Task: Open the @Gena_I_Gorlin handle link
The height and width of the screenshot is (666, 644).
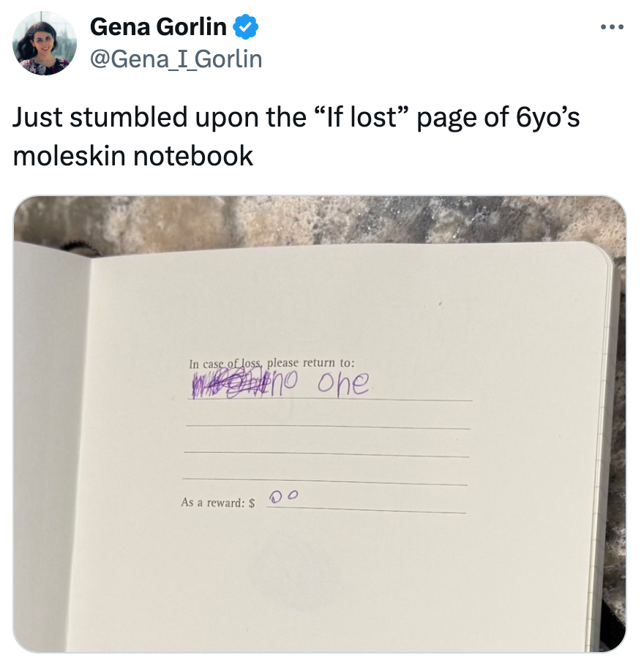Action: tap(176, 58)
